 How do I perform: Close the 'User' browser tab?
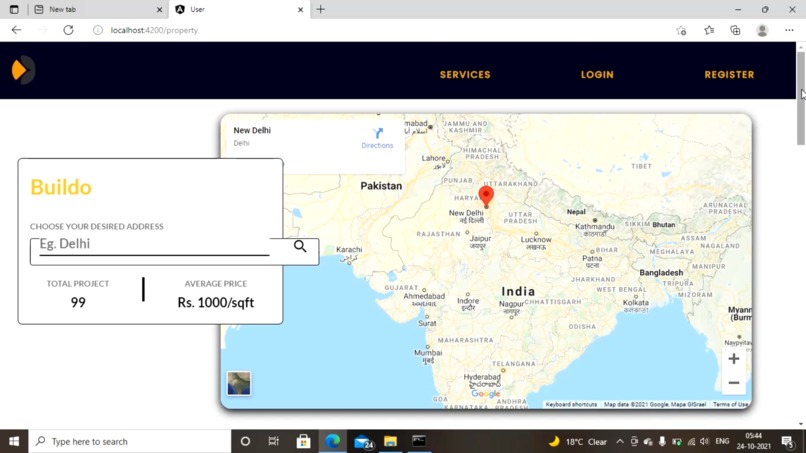tap(301, 9)
